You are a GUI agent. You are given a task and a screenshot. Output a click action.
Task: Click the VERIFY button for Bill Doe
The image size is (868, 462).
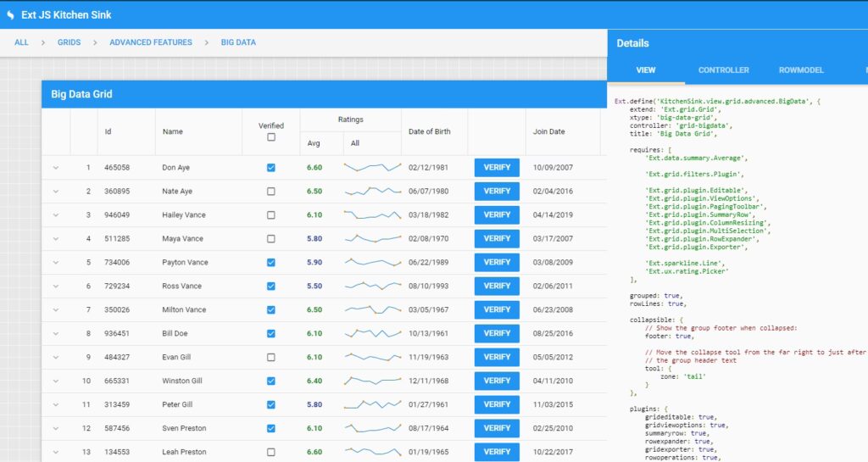tap(497, 334)
